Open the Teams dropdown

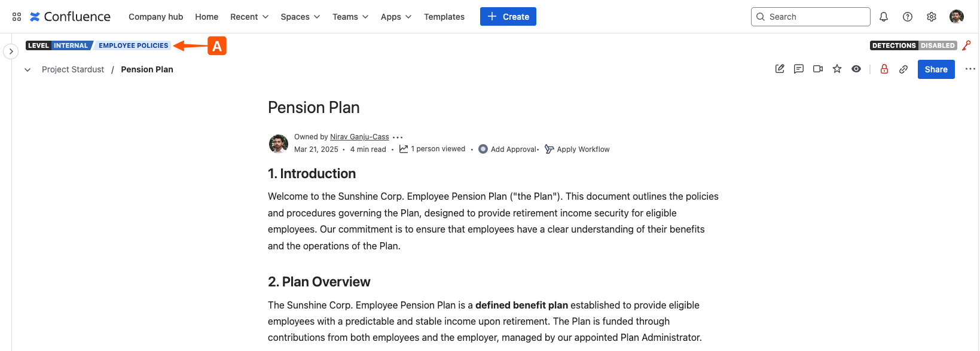(x=350, y=17)
